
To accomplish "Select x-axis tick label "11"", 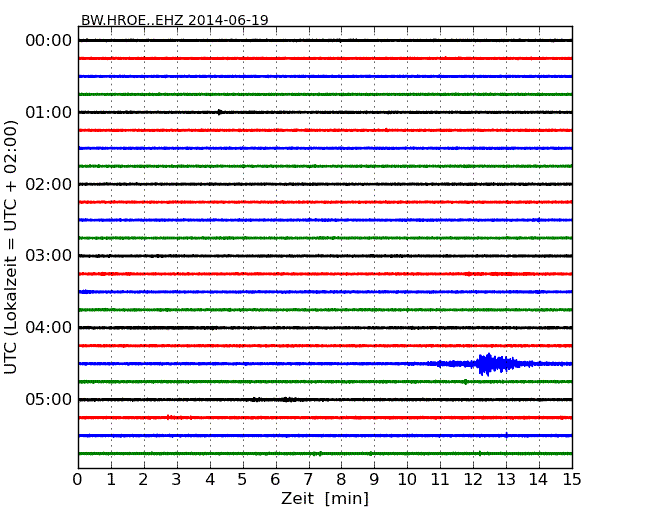I will [x=440, y=480].
